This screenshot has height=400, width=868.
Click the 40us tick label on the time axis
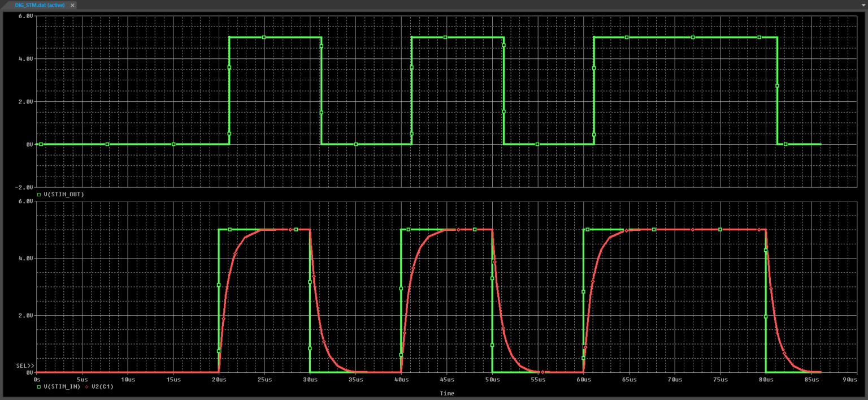click(x=401, y=380)
